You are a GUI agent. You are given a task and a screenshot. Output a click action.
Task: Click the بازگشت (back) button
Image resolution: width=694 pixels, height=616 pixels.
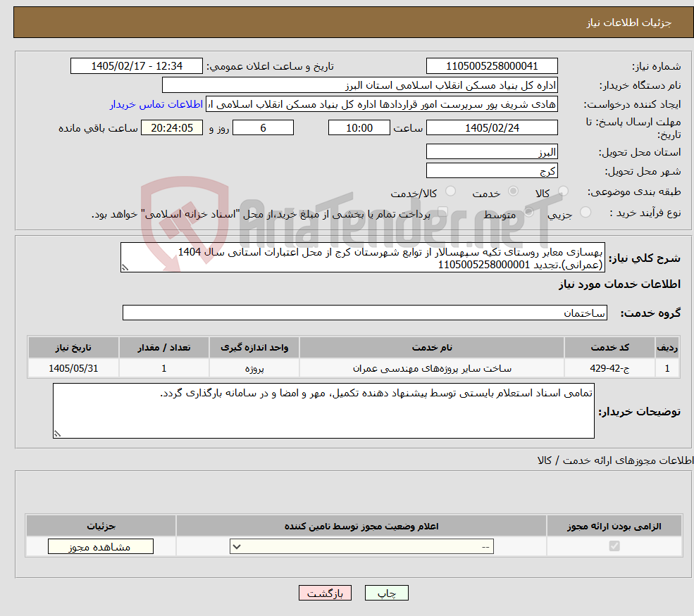(x=325, y=593)
